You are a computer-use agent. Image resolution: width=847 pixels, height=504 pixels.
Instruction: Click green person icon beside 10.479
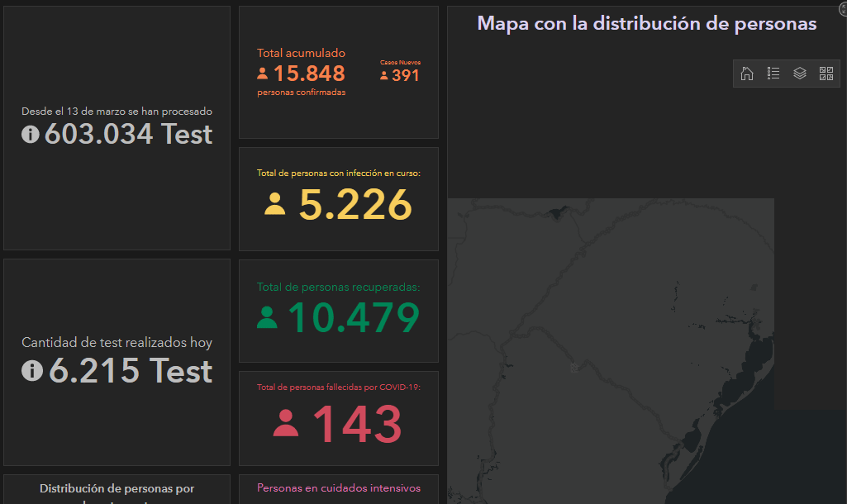click(x=267, y=318)
